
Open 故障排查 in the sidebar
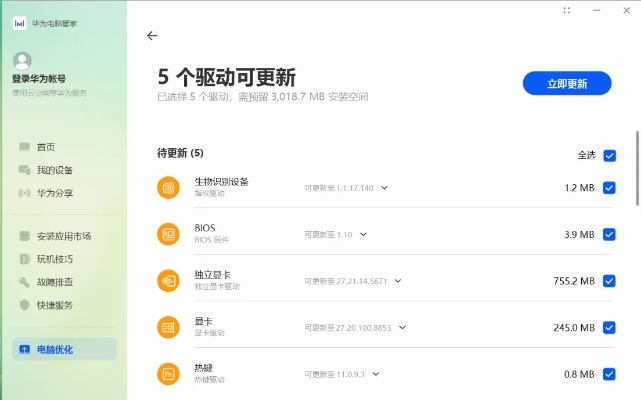tap(54, 282)
